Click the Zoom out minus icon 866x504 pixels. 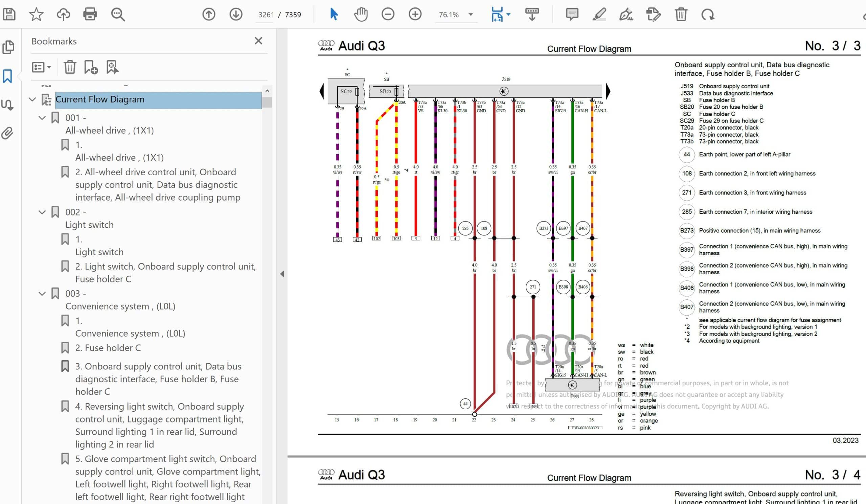[x=388, y=15]
